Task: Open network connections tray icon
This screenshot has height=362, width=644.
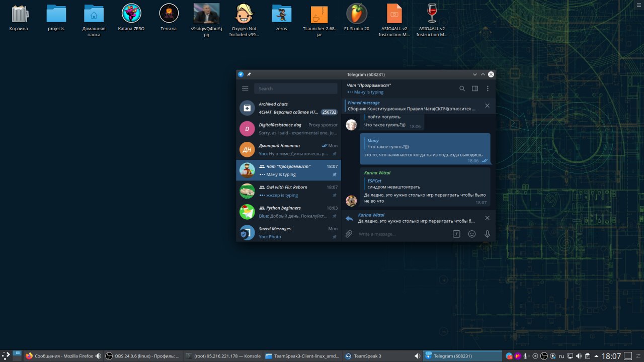Action: (x=571, y=356)
